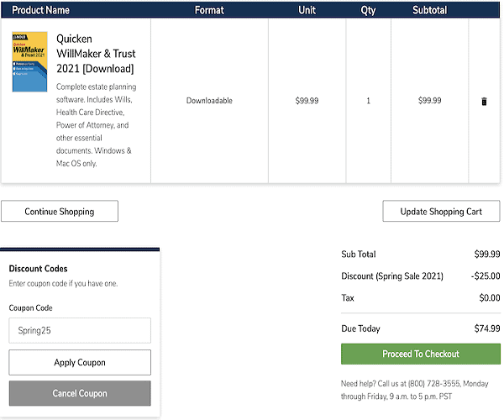Viewport: 504px width, 420px height.
Task: Click the Due Today label
Action: pos(360,328)
